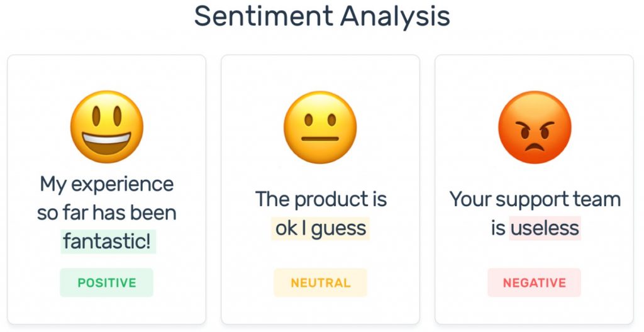
Task: Select the green POSITIVE badge
Action: point(106,283)
